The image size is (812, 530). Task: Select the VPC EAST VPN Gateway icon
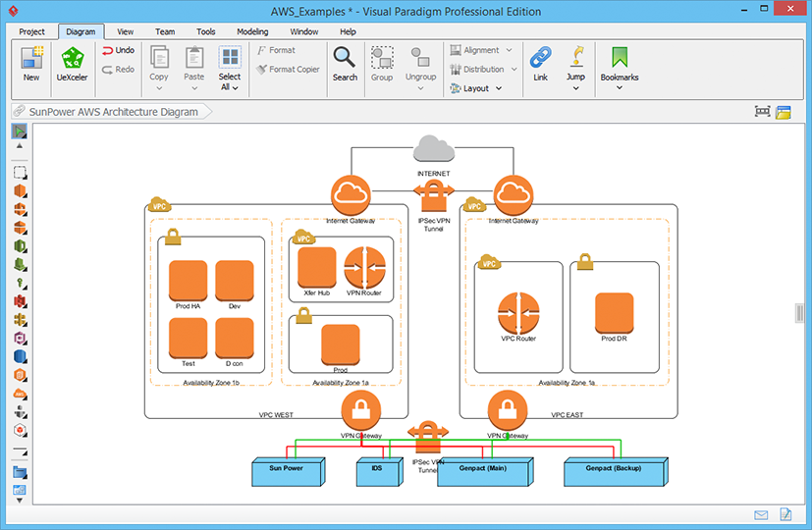click(508, 410)
